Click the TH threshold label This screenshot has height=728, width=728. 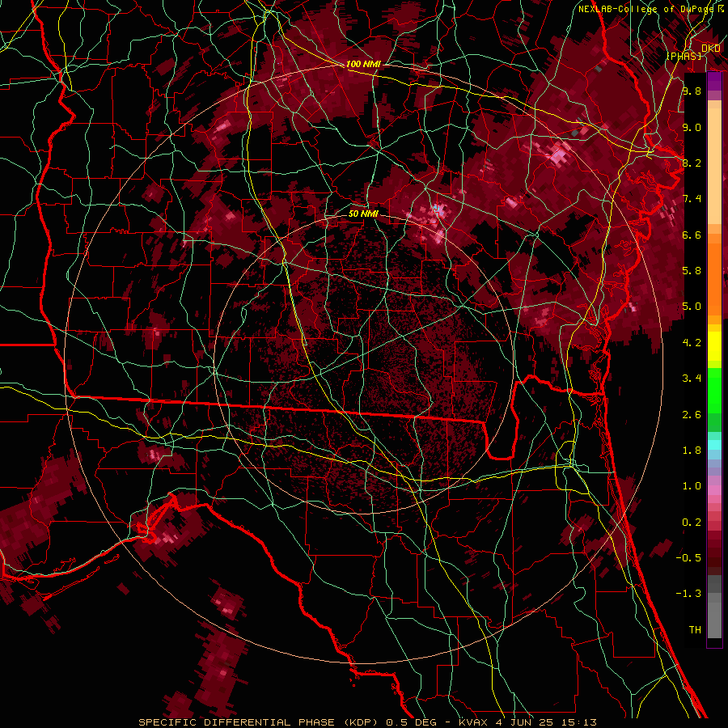point(695,630)
